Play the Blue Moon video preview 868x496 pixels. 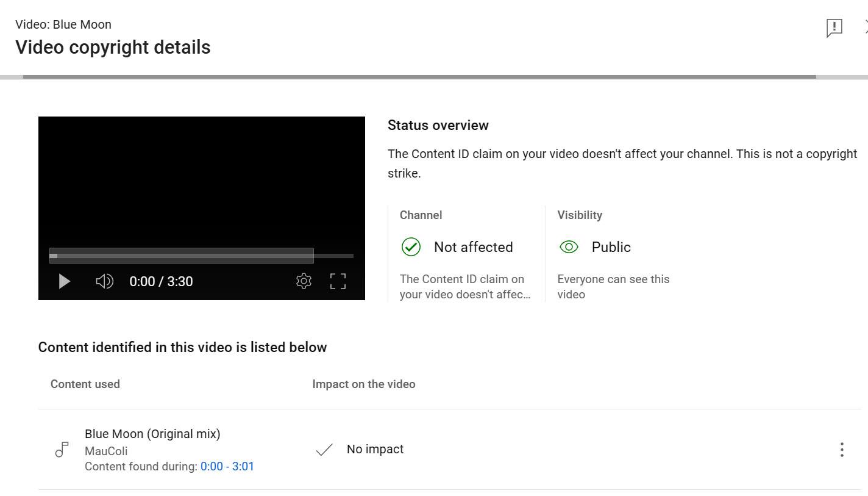pos(64,281)
